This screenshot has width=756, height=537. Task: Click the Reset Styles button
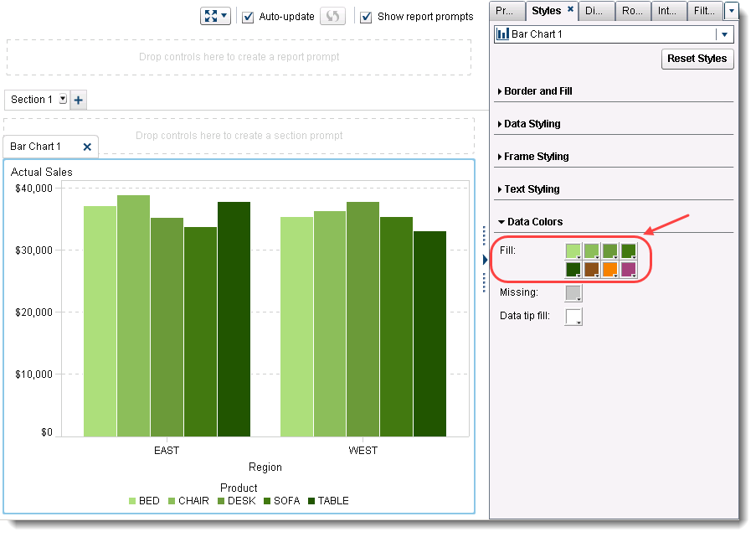(697, 59)
